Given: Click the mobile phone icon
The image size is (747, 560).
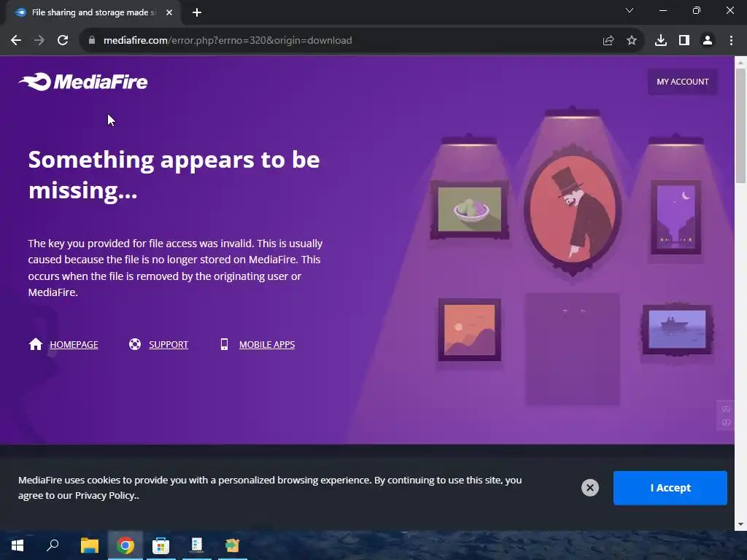Looking at the screenshot, I should [225, 344].
